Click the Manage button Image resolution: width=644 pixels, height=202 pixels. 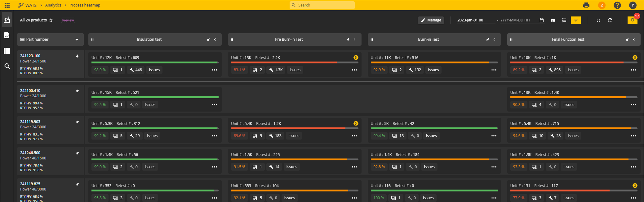coord(431,20)
